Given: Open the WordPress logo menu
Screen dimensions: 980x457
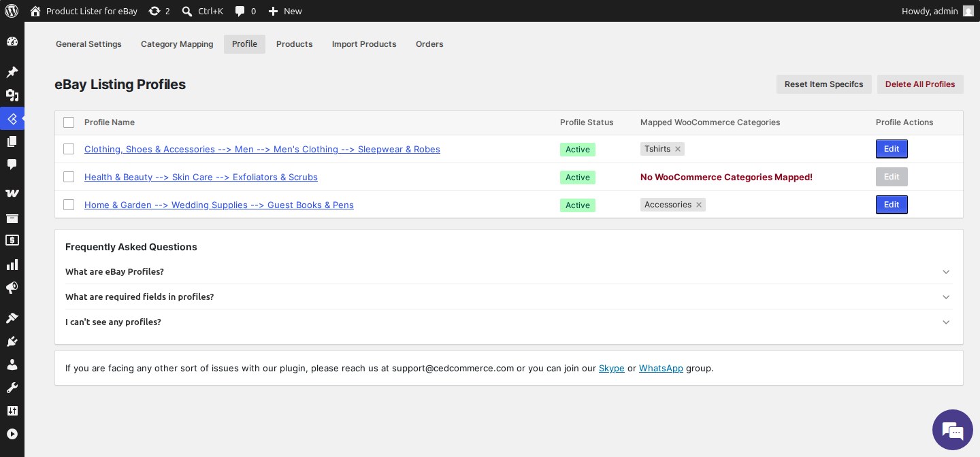Looking at the screenshot, I should (x=12, y=11).
